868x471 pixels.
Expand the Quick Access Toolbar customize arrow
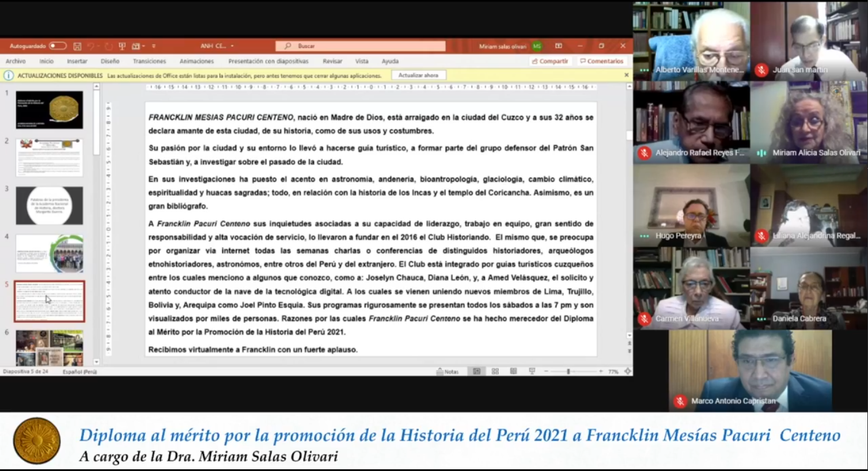coord(154,46)
